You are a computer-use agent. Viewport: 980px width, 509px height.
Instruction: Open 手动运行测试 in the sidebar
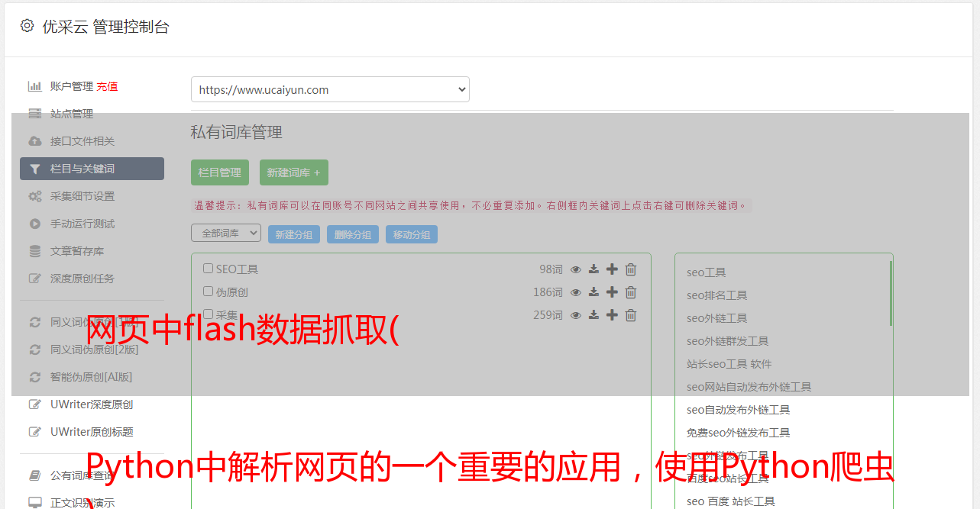point(82,224)
